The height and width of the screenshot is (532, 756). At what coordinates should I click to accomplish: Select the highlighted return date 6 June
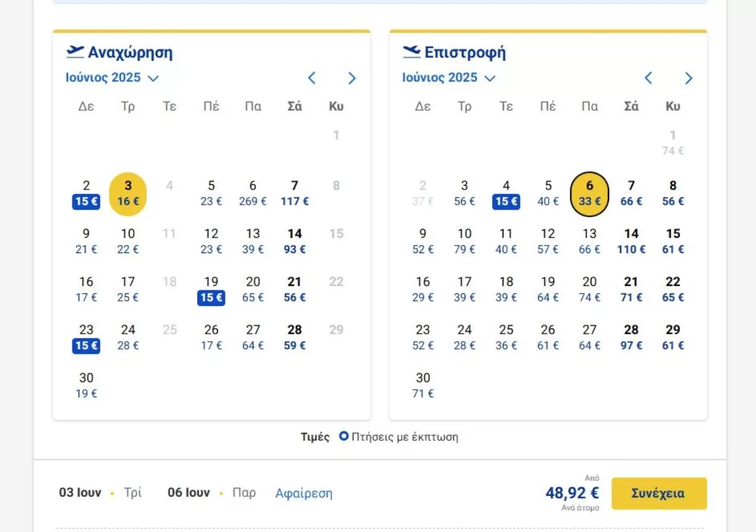tap(590, 193)
